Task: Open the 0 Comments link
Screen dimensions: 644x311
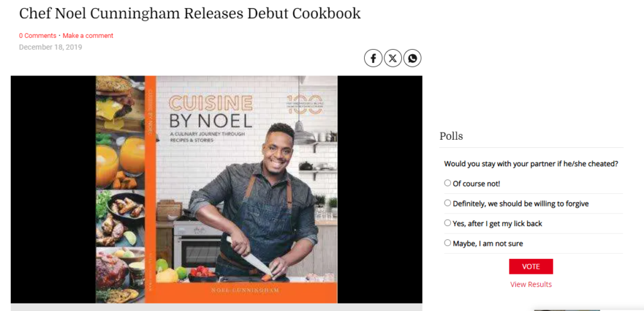Action: click(37, 36)
